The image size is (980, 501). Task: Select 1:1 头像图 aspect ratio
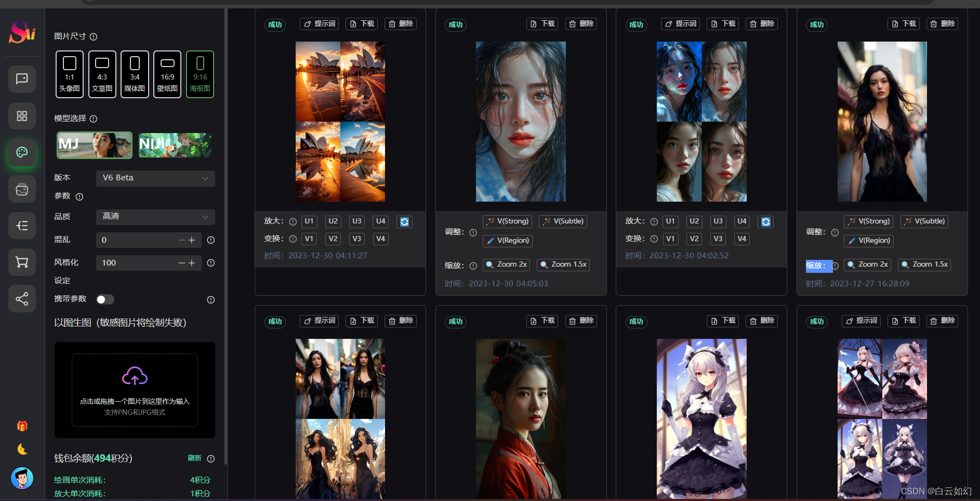click(x=70, y=74)
